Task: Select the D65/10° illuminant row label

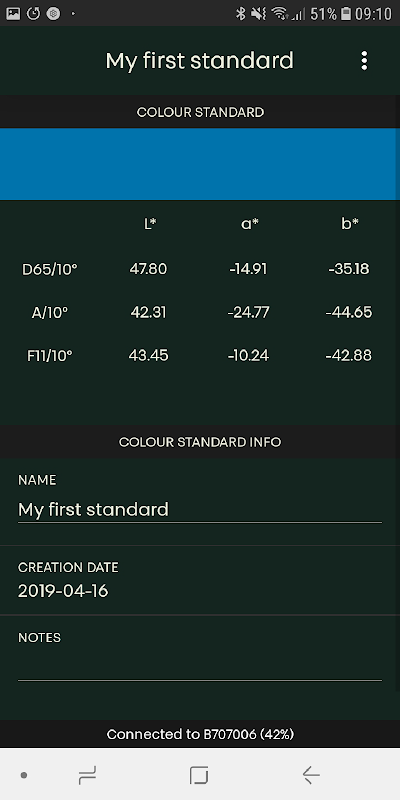Action: pos(49,269)
